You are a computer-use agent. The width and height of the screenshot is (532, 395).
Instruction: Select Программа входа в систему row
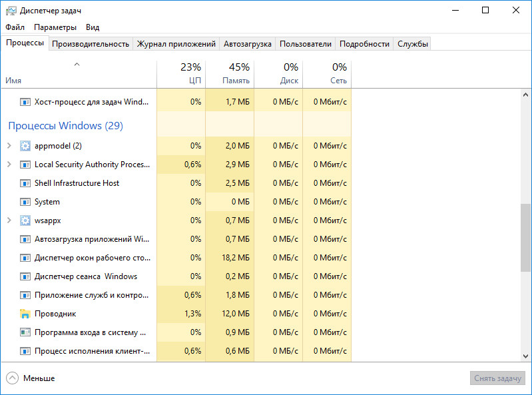click(x=176, y=332)
